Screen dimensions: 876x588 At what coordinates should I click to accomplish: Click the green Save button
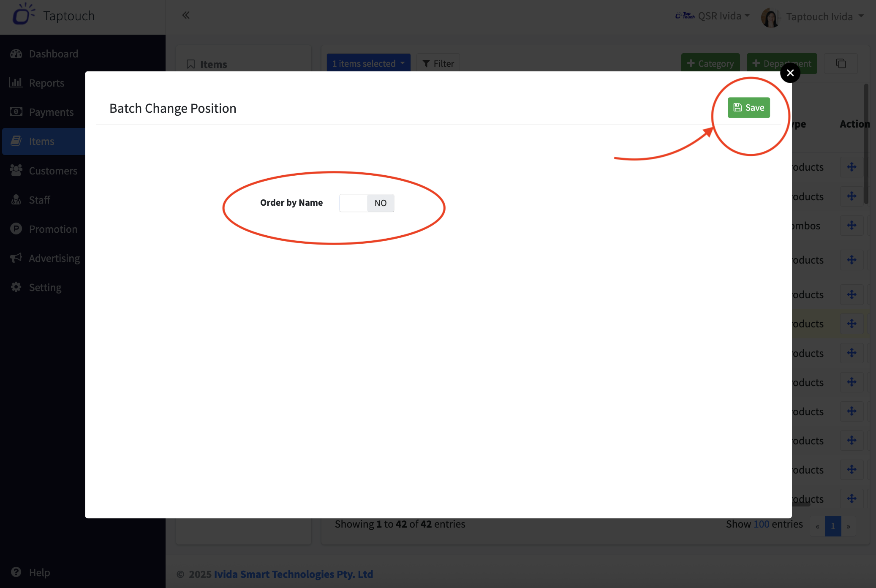pos(748,108)
